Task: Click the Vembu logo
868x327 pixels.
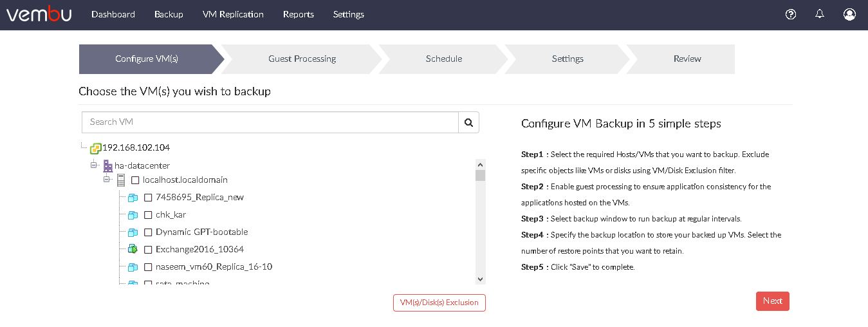Action: pos(39,14)
